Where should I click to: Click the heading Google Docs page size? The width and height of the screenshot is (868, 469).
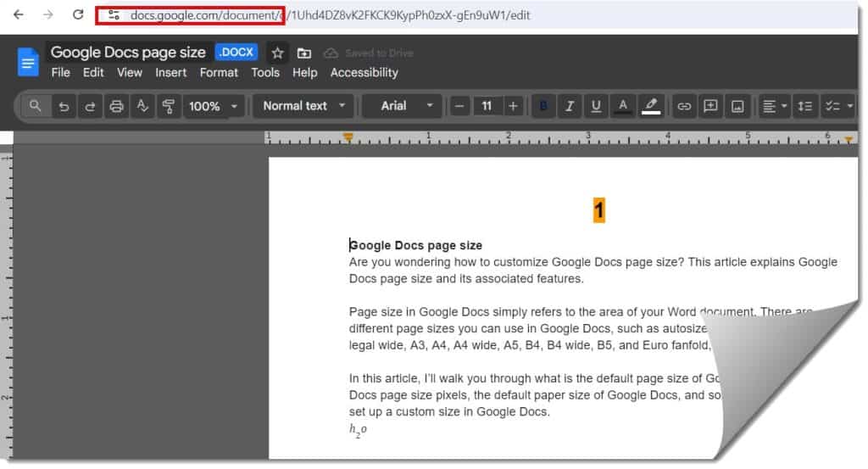click(x=415, y=245)
